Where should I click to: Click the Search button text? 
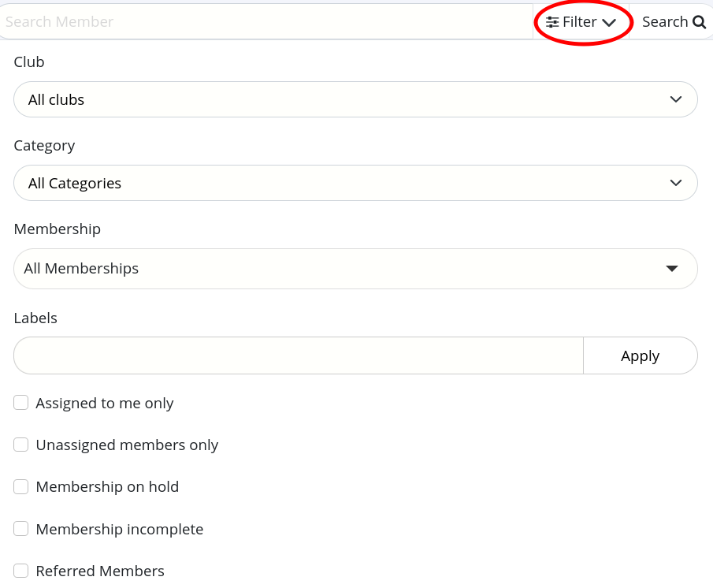(x=665, y=22)
